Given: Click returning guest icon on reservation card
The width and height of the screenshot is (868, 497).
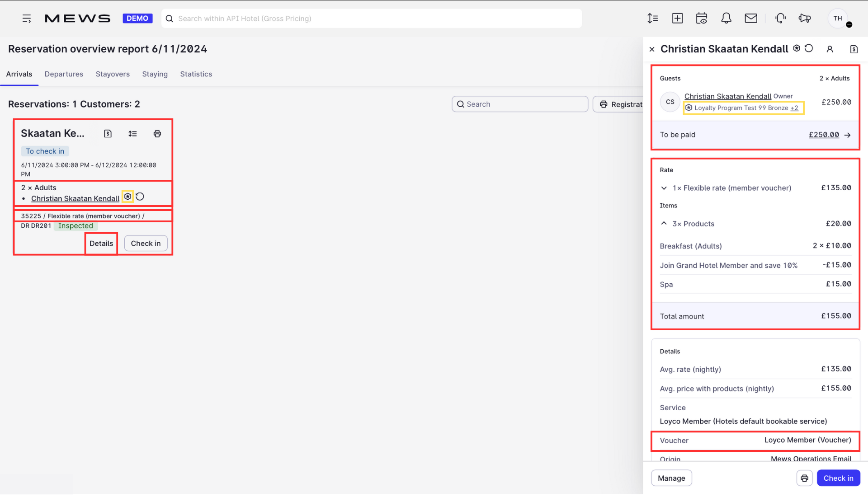Looking at the screenshot, I should pos(140,197).
